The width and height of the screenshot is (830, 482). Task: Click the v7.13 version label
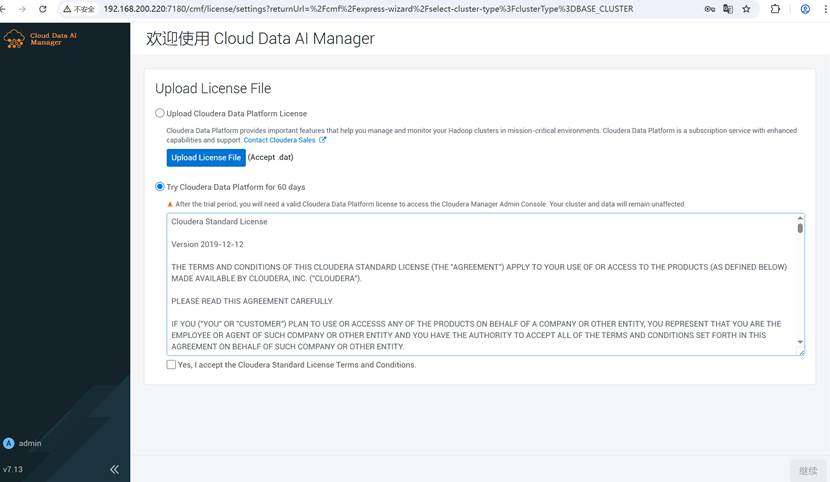(x=13, y=469)
